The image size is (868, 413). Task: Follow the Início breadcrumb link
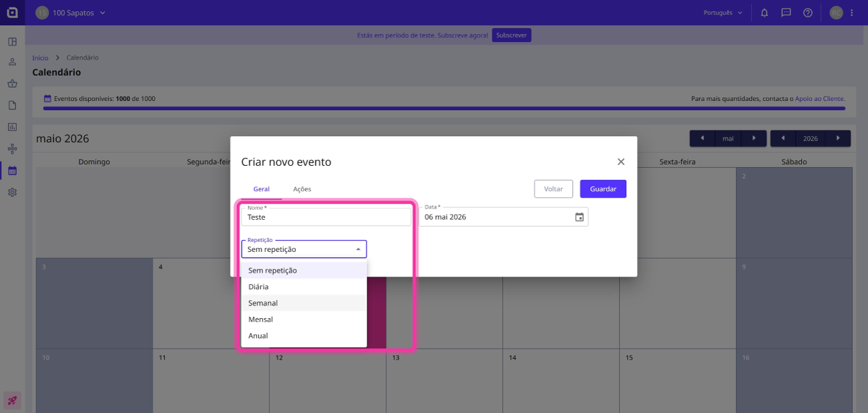point(40,58)
